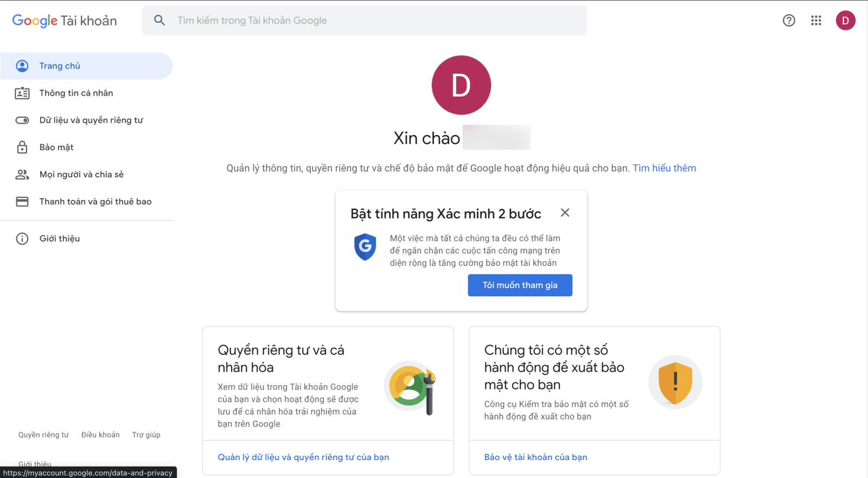Click inside the account search field
868x478 pixels.
(x=325, y=20)
